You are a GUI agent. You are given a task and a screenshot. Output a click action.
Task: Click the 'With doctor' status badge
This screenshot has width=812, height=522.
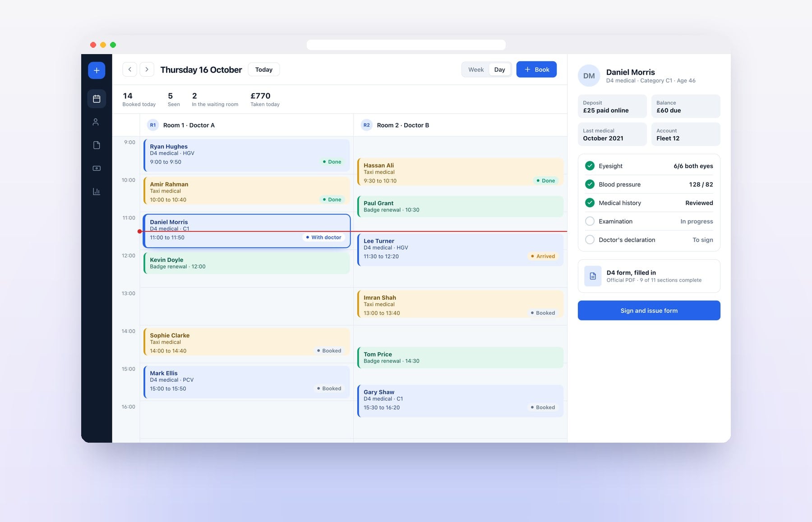point(323,238)
